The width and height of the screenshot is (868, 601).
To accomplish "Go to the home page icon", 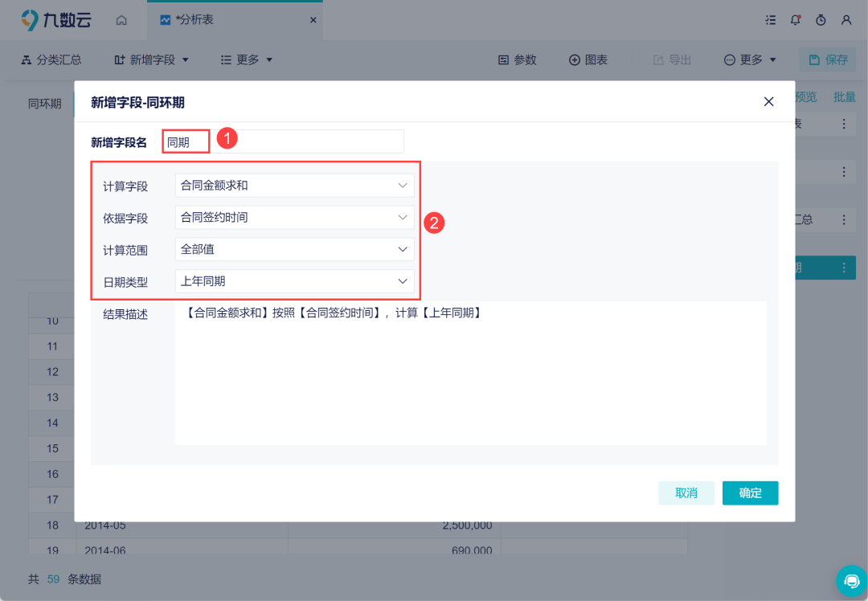I will click(121, 20).
